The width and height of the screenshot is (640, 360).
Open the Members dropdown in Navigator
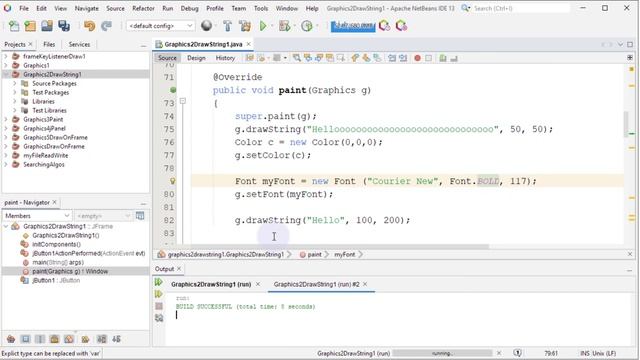[x=37, y=216]
